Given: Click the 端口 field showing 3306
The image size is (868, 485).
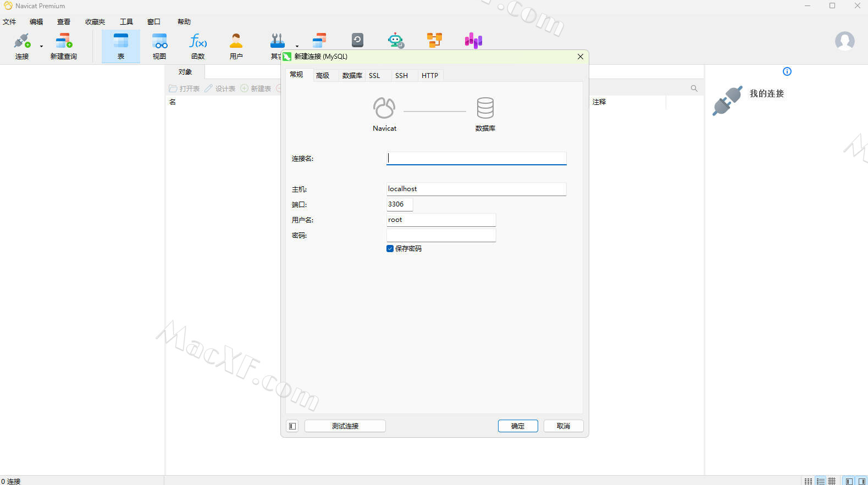Looking at the screenshot, I should tap(400, 204).
